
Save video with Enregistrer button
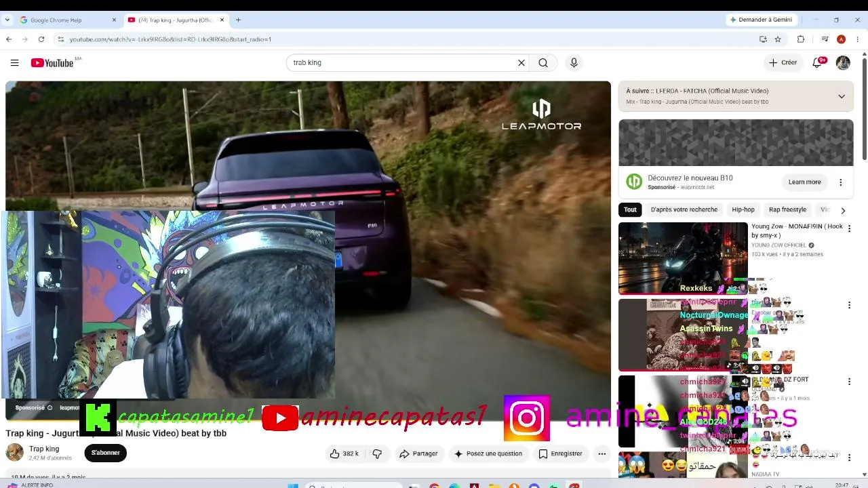[x=561, y=453]
